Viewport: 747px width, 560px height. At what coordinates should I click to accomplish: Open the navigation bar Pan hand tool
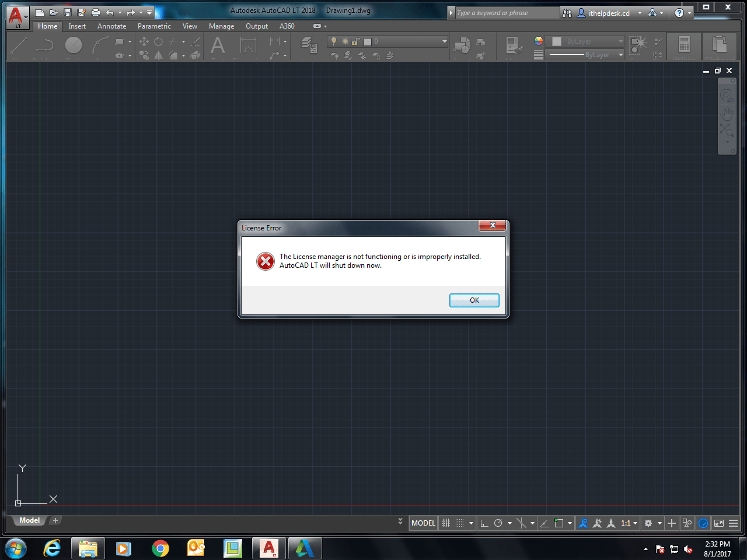click(727, 113)
